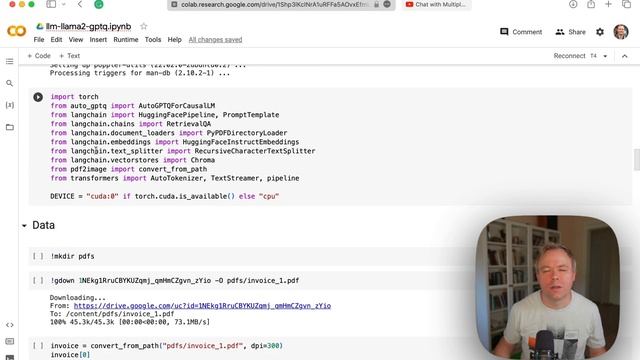Open the code snippets sidebar icon
The image size is (640, 360).
(x=9, y=325)
